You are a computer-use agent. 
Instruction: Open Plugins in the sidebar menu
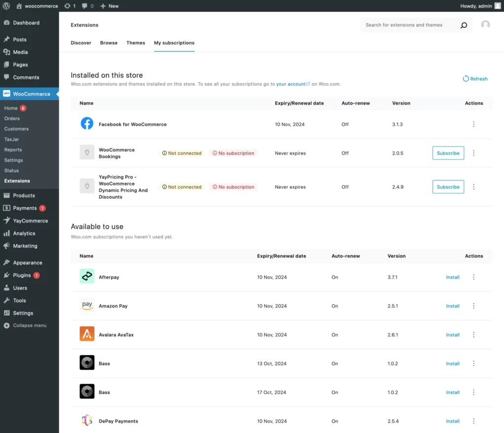(22, 275)
